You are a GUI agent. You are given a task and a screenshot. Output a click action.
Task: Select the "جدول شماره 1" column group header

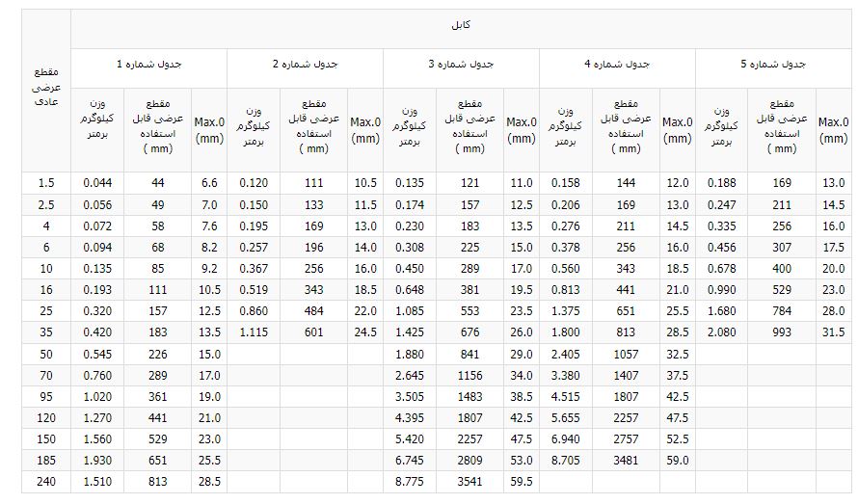(x=148, y=65)
